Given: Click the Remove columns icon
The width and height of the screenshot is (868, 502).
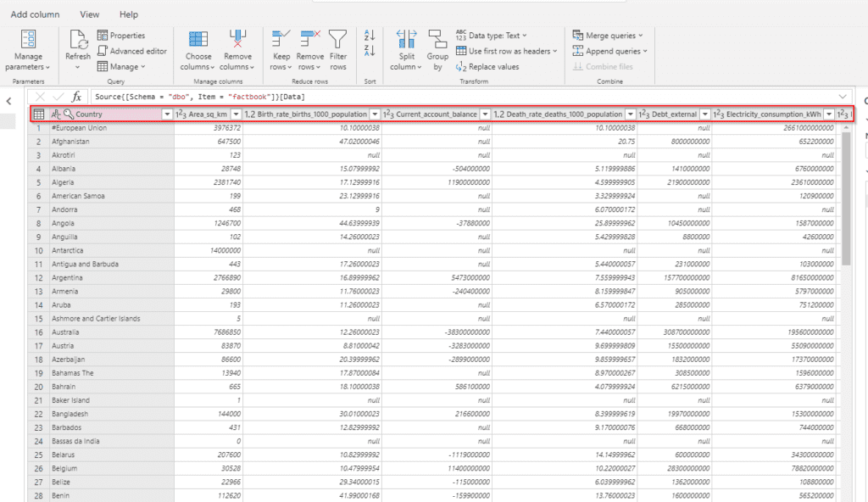Looking at the screenshot, I should [x=238, y=39].
